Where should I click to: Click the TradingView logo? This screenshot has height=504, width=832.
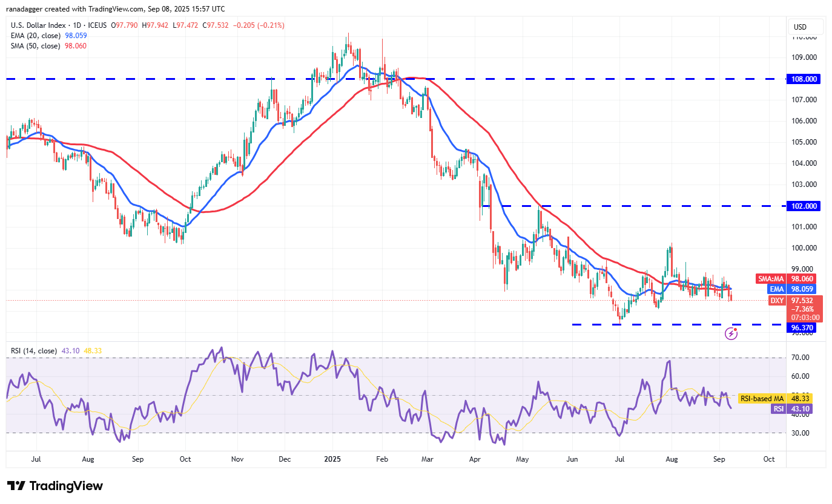pyautogui.click(x=54, y=486)
